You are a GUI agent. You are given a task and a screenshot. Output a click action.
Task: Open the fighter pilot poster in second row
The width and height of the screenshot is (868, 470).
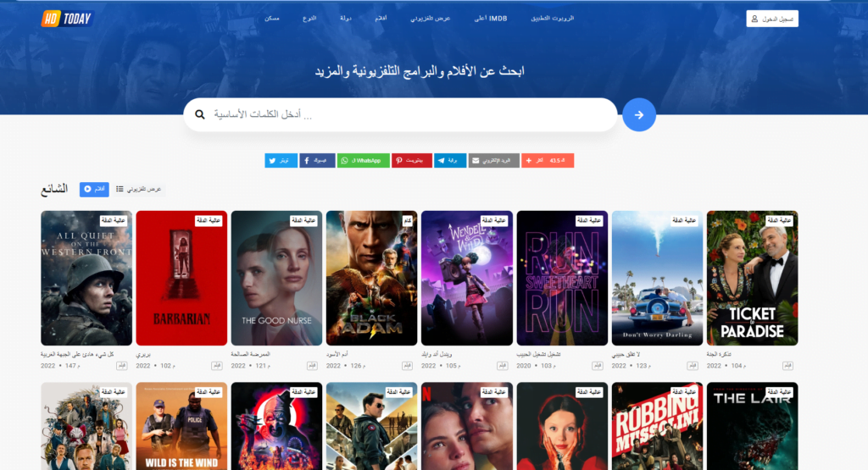[x=371, y=426]
